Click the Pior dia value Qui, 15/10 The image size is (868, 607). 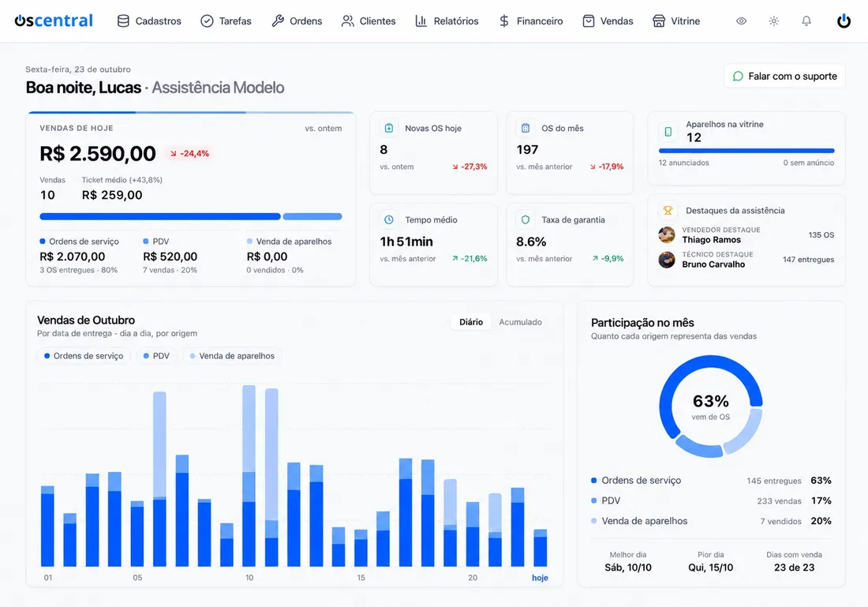(711, 567)
